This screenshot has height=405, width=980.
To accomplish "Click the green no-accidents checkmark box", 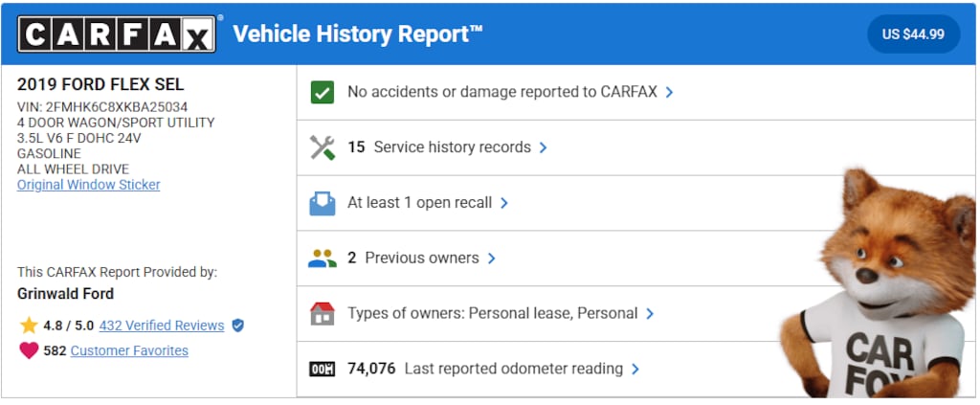I will (x=323, y=93).
